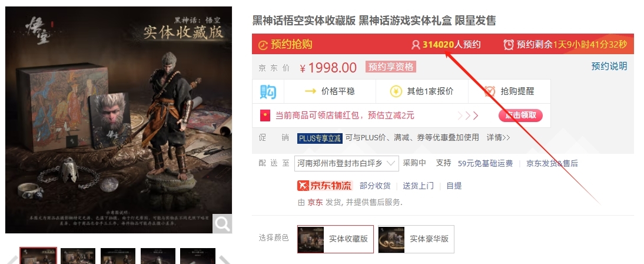Click the person icon beside 314020人预约
644x264 pixels.
416,44
